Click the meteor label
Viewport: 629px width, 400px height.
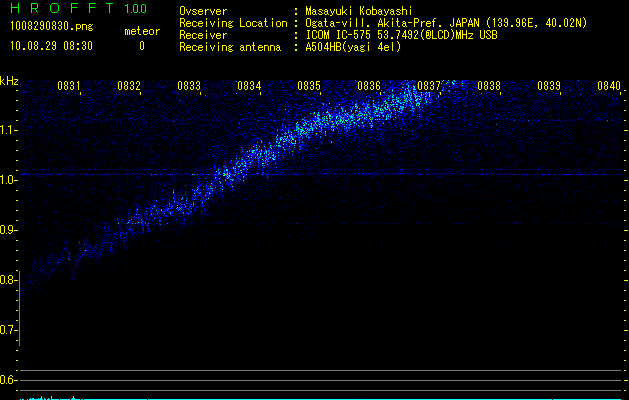tap(142, 31)
